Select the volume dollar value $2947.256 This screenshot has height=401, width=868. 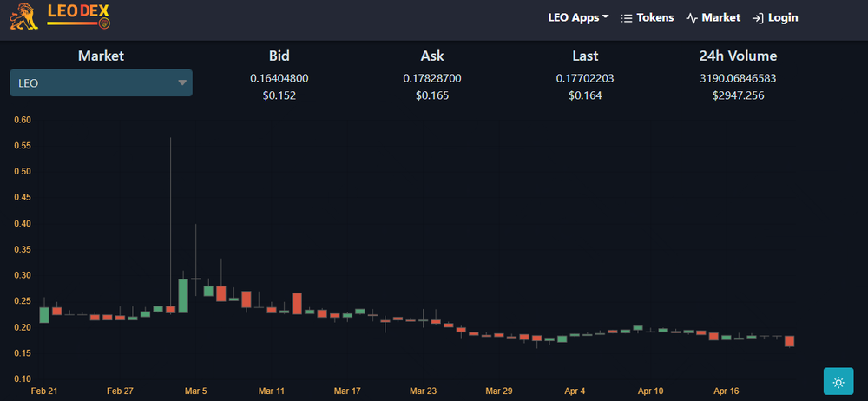click(738, 95)
